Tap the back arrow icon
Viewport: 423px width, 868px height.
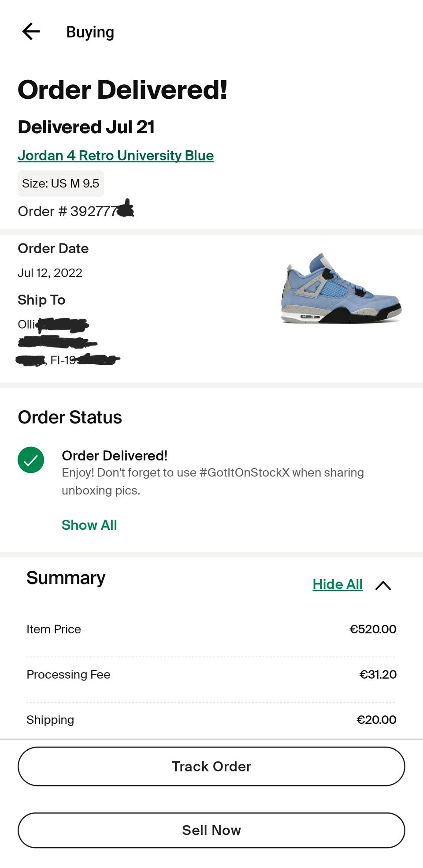(x=31, y=32)
